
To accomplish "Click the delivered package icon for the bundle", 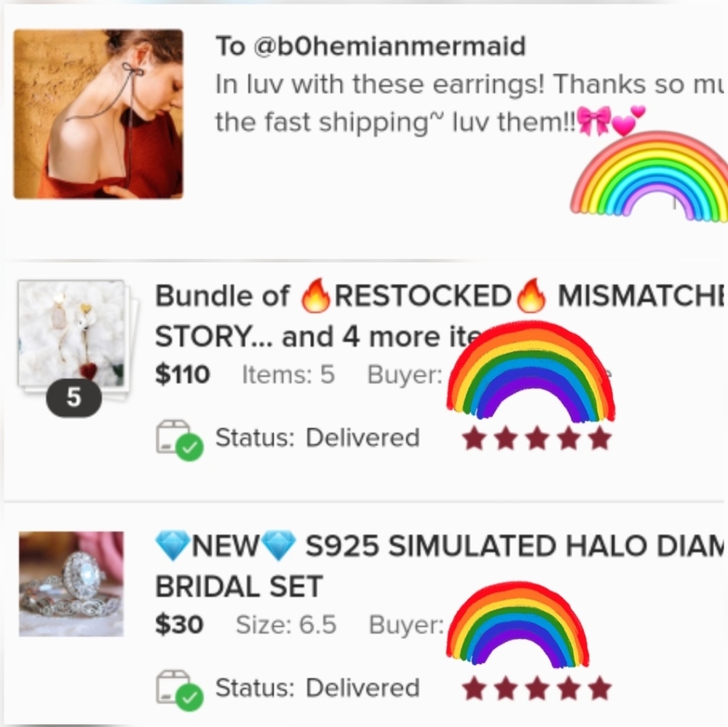I will pyautogui.click(x=179, y=440).
